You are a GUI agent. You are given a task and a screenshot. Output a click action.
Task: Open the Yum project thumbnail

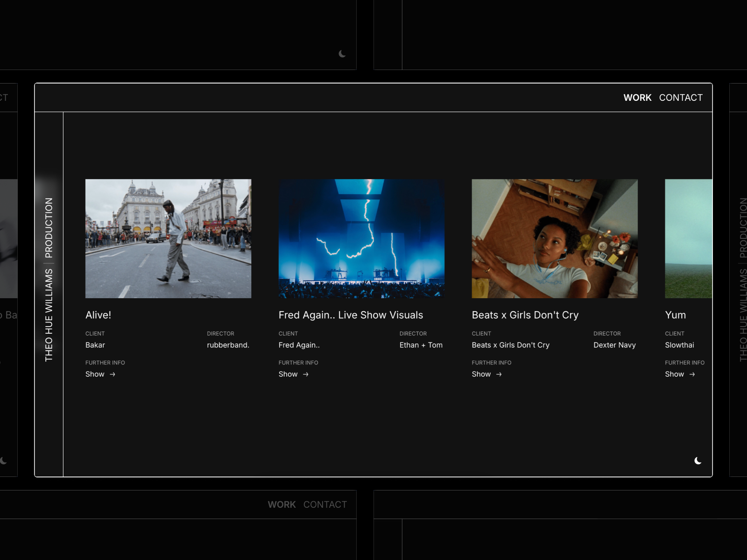[x=689, y=238]
